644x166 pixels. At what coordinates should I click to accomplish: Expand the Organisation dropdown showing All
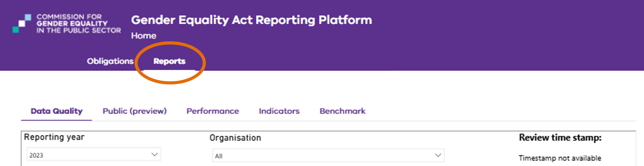(x=328, y=155)
